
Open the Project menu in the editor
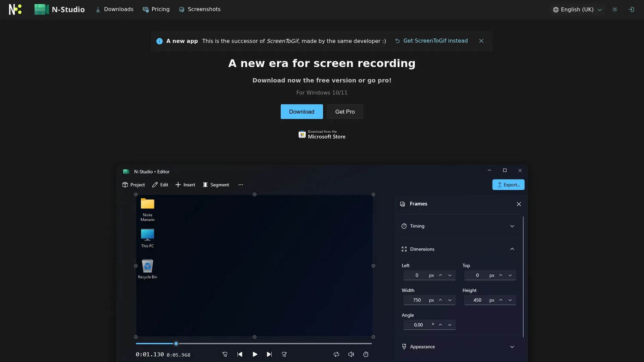(134, 185)
